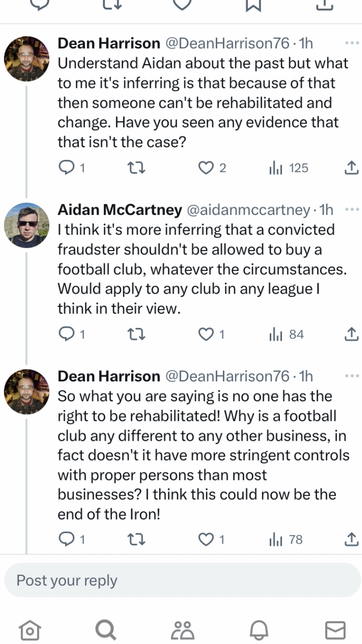
Task: Reply to Dean Harrison's first tweet
Action: 65,168
